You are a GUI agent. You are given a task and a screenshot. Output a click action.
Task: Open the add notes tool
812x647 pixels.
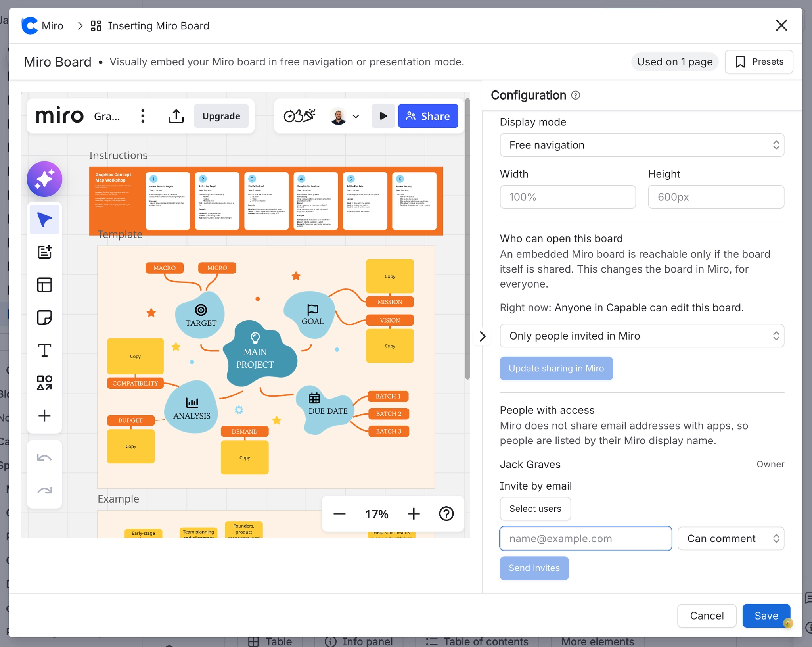[44, 252]
